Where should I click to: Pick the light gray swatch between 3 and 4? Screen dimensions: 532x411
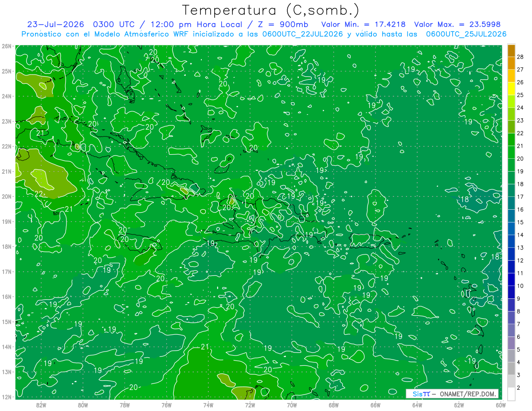pos(511,369)
